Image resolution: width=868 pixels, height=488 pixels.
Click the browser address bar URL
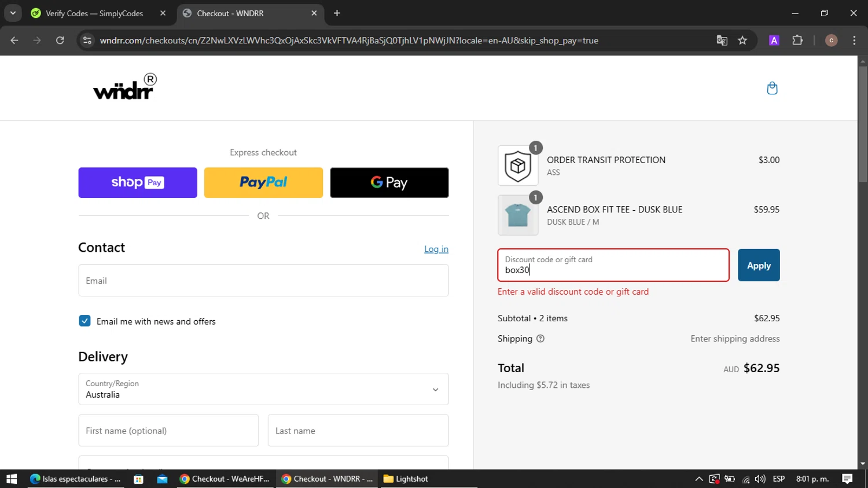(x=349, y=41)
